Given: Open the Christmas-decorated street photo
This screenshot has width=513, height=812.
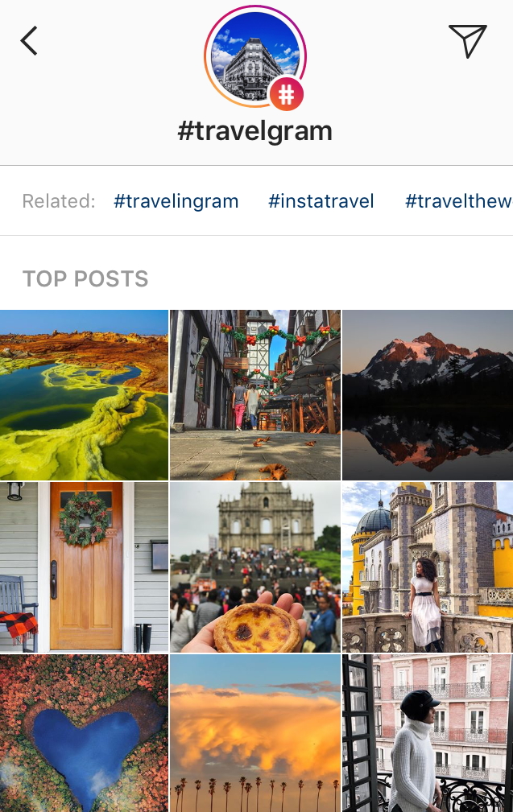Looking at the screenshot, I should click(x=255, y=395).
